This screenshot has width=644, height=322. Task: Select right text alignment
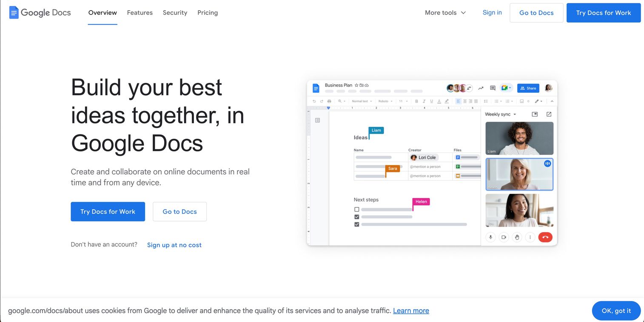[x=470, y=101]
